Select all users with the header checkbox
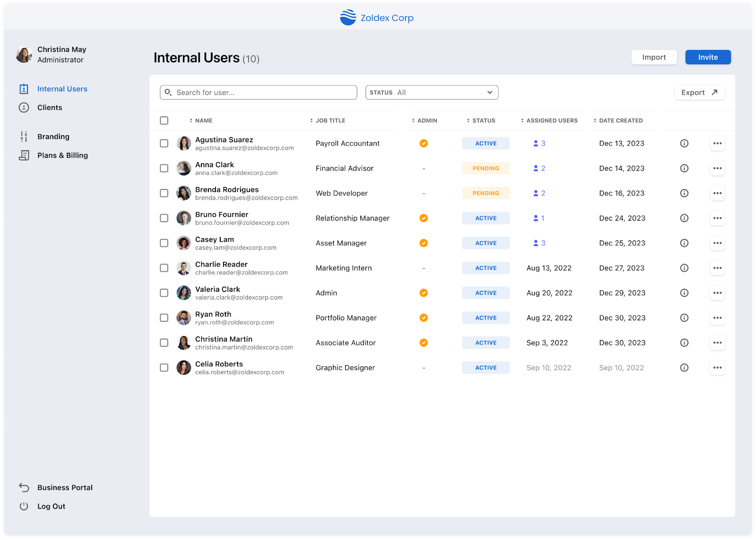The width and height of the screenshot is (756, 540). (164, 120)
